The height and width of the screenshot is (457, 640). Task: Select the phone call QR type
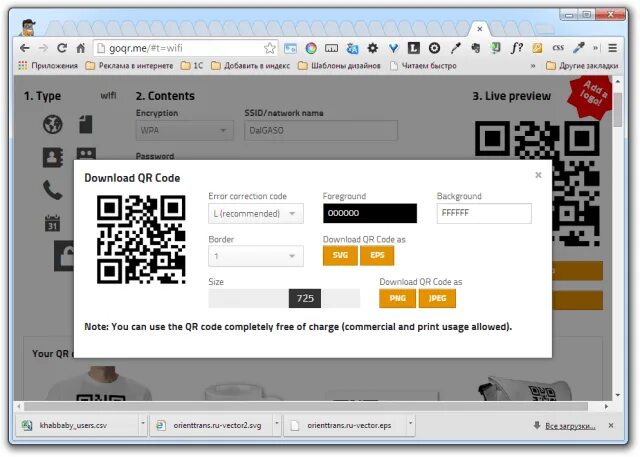point(53,190)
